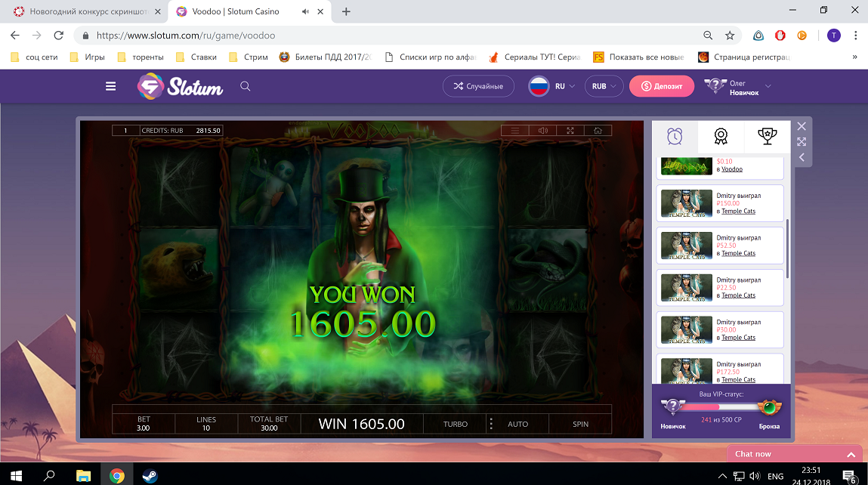Image resolution: width=868 pixels, height=485 pixels.
Task: Open the Voodoo link in winners feed
Action: [x=732, y=169]
